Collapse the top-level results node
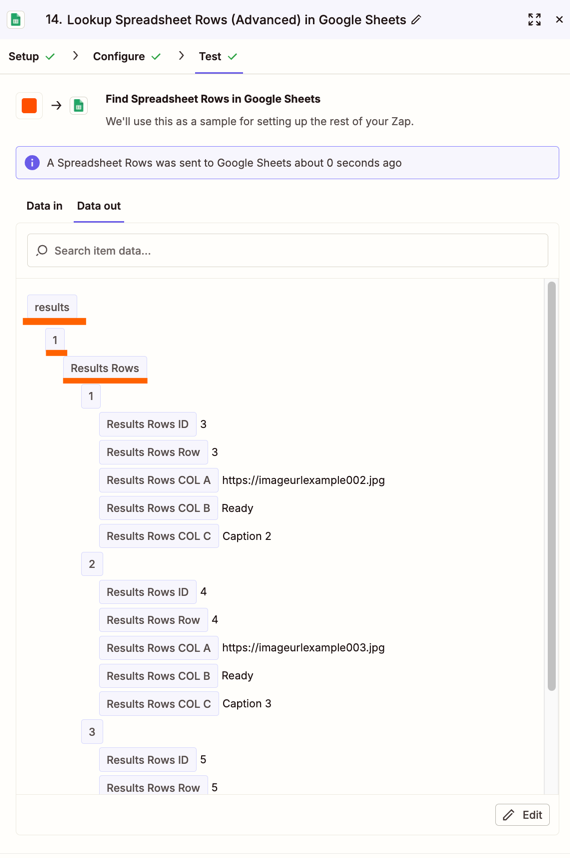 (x=52, y=307)
